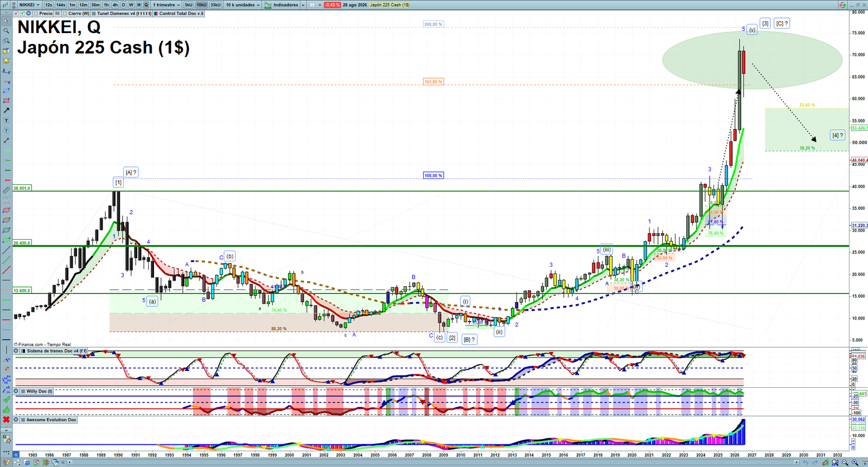Screen dimensions: 868x467
Task: Click the 35kU units button
Action: (215, 5)
